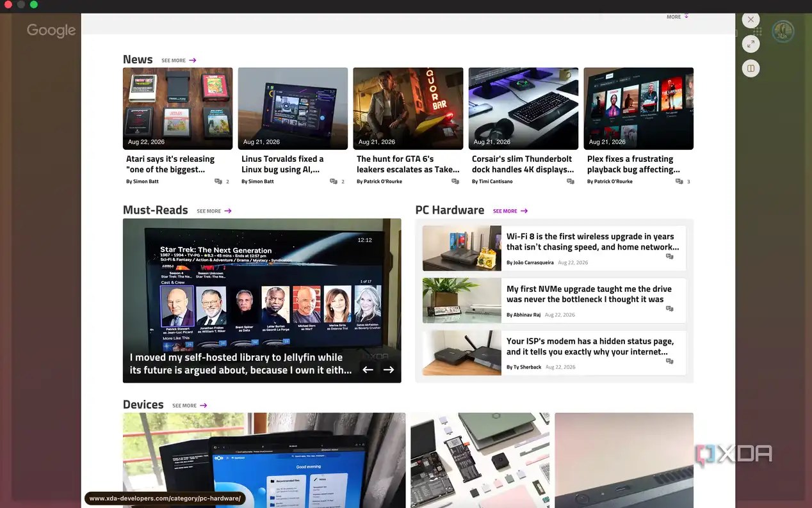Open comments icon on NVMe upgrade article
Viewport: 812px width, 508px height.
tap(670, 309)
